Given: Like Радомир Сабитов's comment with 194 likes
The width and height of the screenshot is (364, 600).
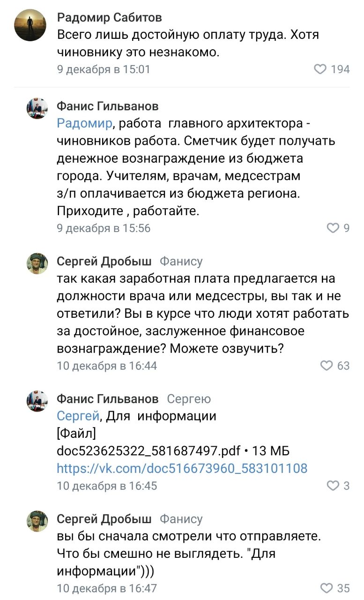Looking at the screenshot, I should pos(320,69).
